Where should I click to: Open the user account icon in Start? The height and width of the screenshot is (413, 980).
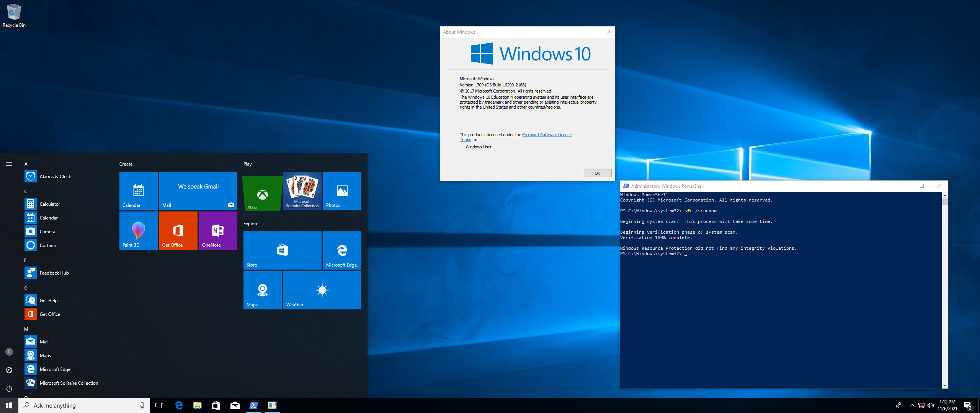click(9, 352)
